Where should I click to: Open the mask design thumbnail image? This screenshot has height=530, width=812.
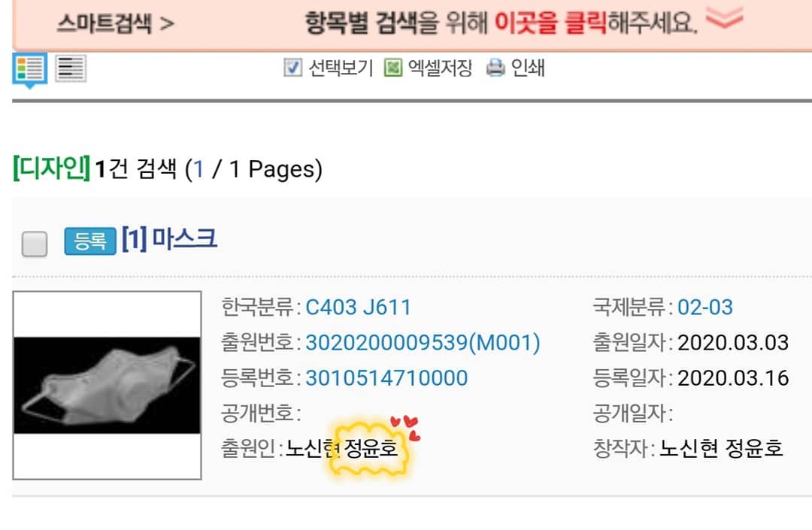point(108,385)
